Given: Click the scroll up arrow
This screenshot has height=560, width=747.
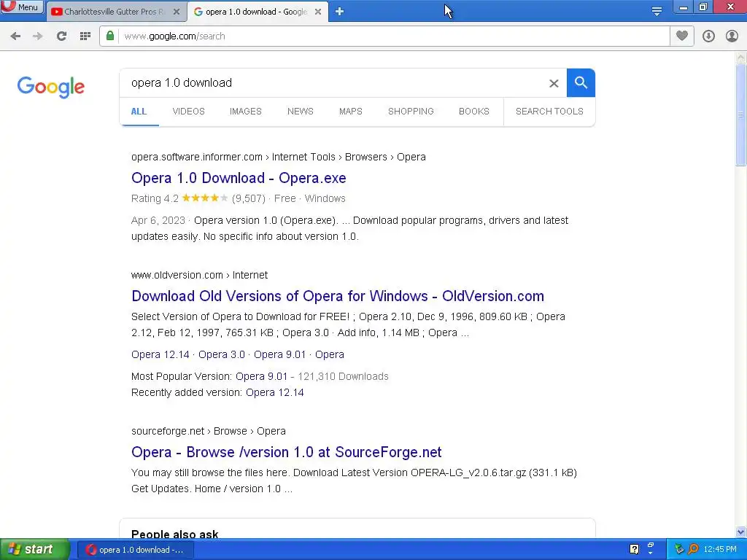Looking at the screenshot, I should [741, 58].
